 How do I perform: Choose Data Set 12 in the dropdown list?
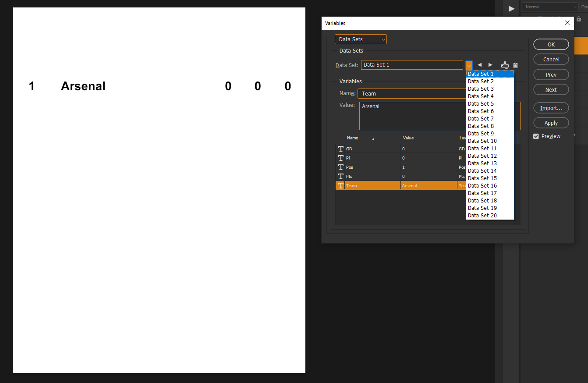click(x=490, y=156)
